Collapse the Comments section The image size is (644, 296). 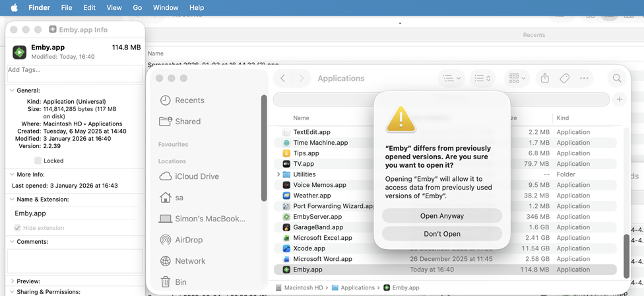[x=11, y=242]
